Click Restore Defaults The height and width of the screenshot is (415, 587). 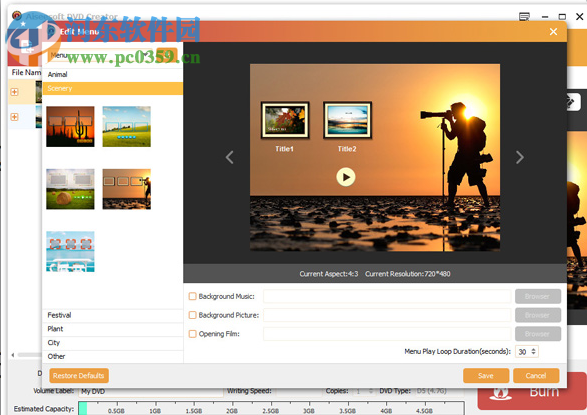tap(79, 376)
